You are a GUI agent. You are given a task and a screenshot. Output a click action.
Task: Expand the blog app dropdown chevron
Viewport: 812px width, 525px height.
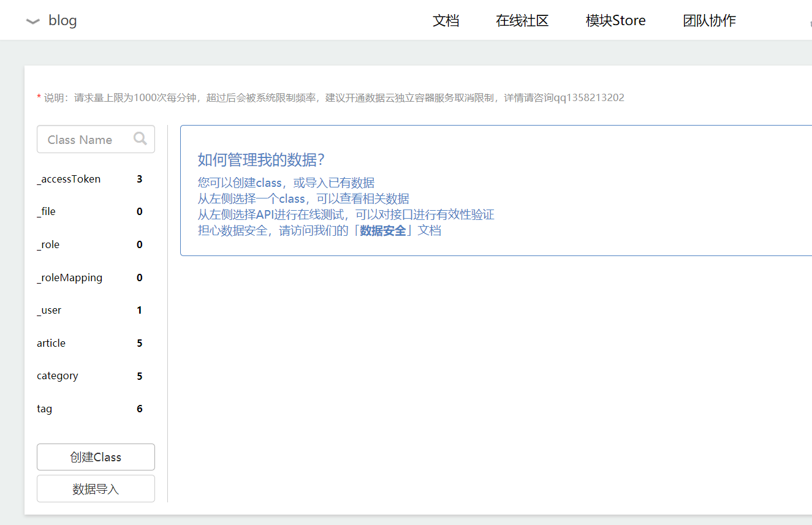point(32,21)
